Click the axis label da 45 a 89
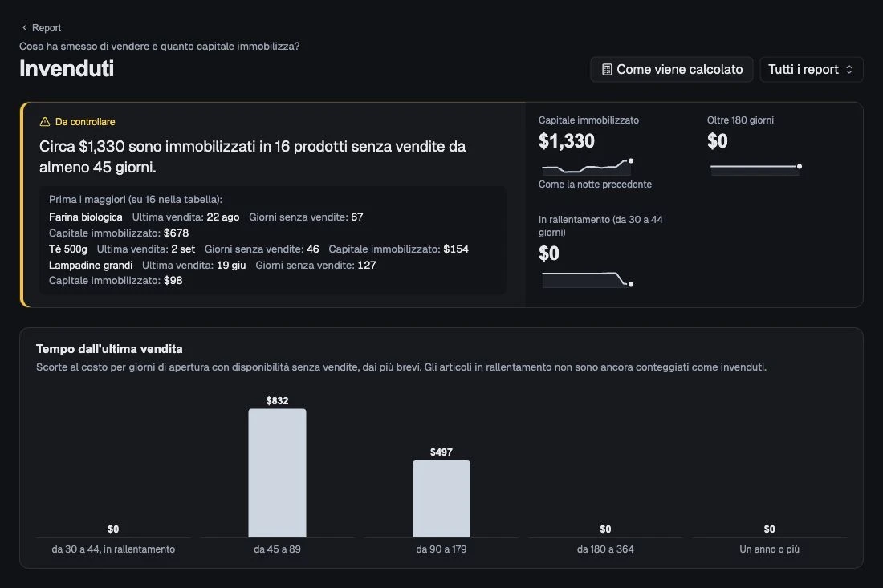 coord(277,549)
